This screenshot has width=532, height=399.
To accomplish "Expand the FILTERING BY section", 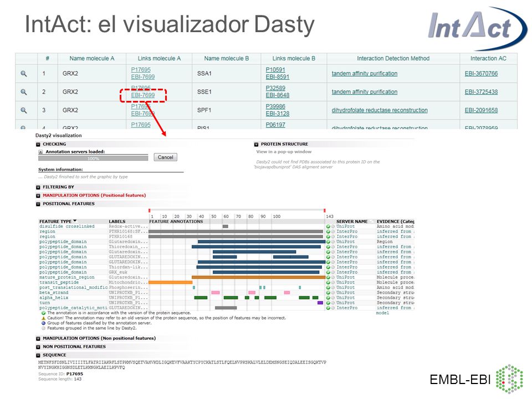I will point(38,187).
